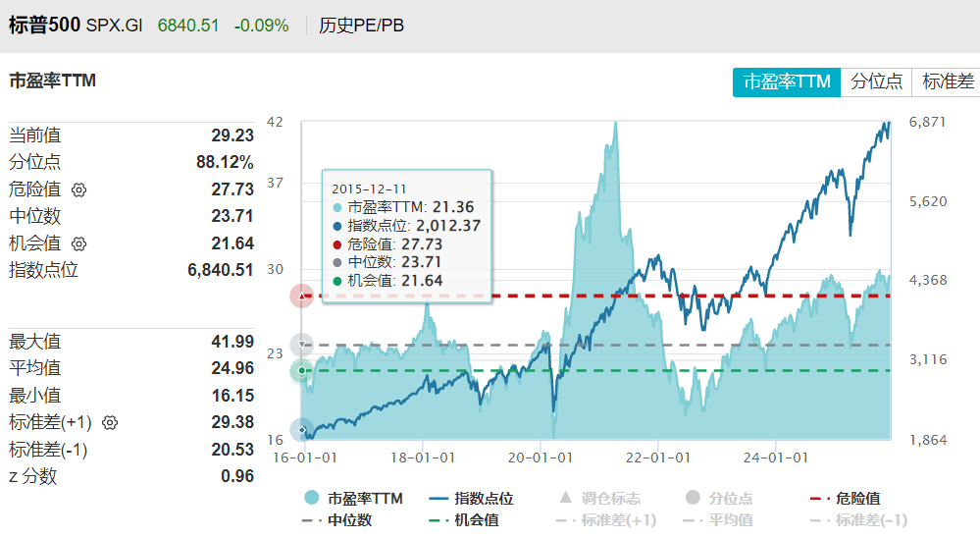The image size is (980, 539).
Task: Click the gear icon beside 机会值
Action: [x=79, y=243]
